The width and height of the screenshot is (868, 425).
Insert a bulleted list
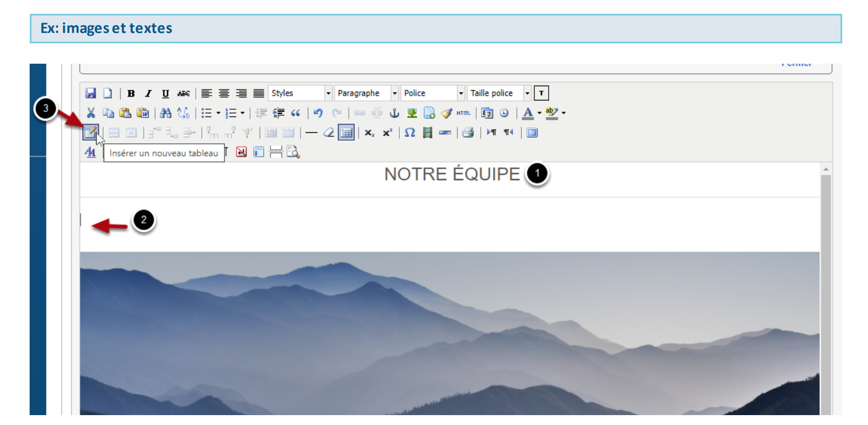206,113
